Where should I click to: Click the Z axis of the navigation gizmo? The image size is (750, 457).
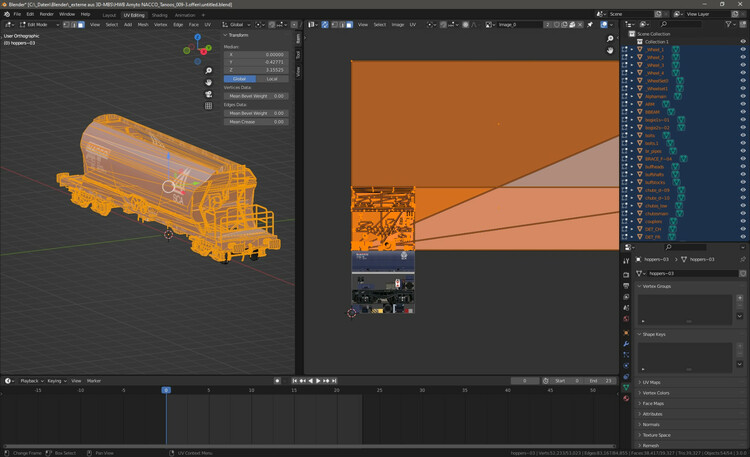coord(198,37)
